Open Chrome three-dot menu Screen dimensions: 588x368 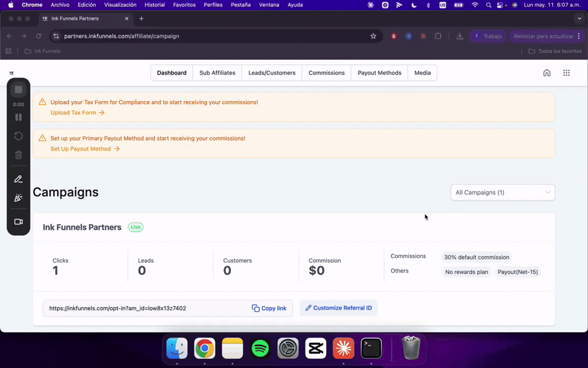(x=579, y=36)
